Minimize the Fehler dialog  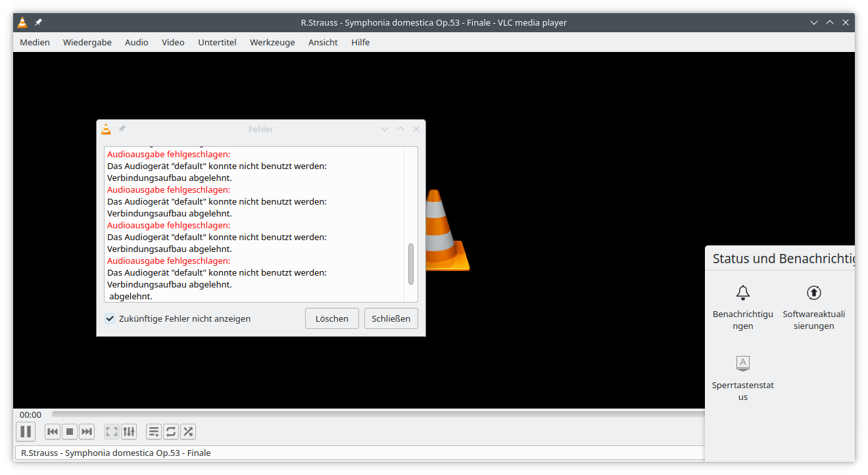point(385,129)
